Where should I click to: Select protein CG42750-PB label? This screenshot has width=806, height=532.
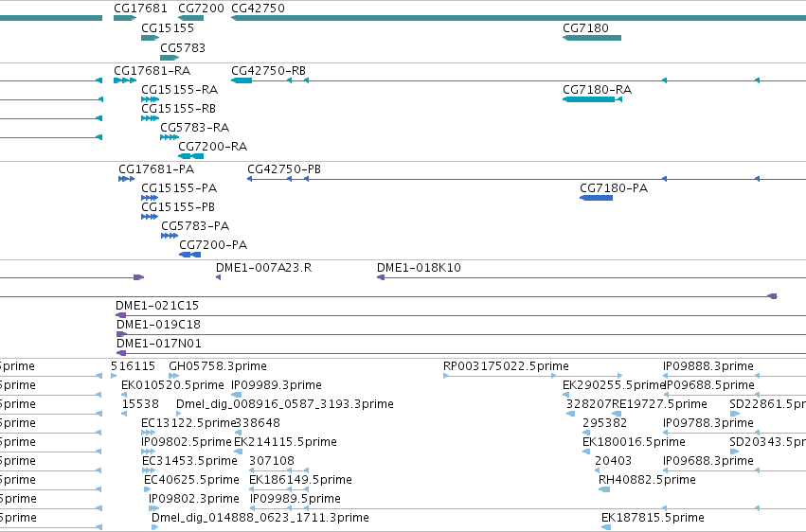click(x=284, y=169)
